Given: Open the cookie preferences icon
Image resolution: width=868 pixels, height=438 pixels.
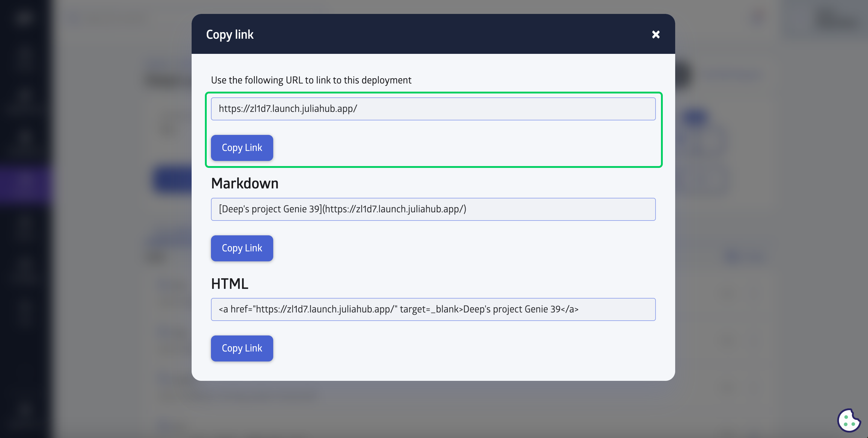Looking at the screenshot, I should [x=849, y=420].
